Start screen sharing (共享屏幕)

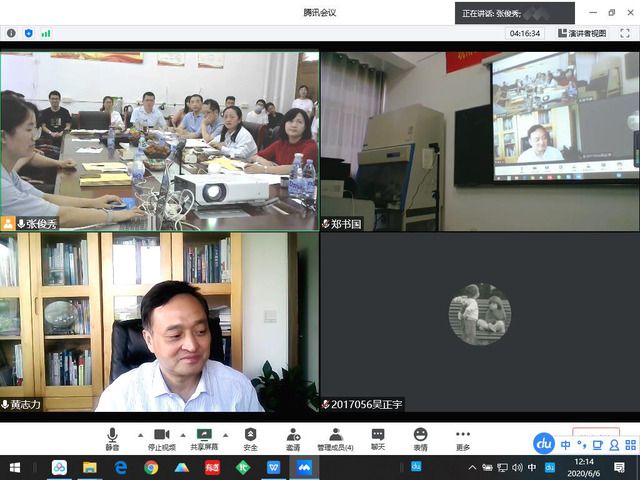coord(204,438)
